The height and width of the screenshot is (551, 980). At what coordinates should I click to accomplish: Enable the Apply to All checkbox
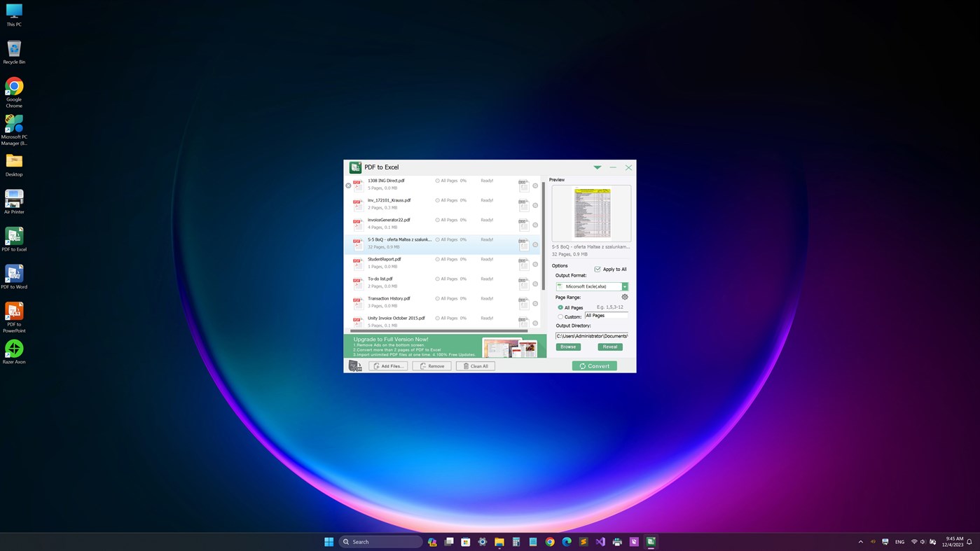pos(596,269)
